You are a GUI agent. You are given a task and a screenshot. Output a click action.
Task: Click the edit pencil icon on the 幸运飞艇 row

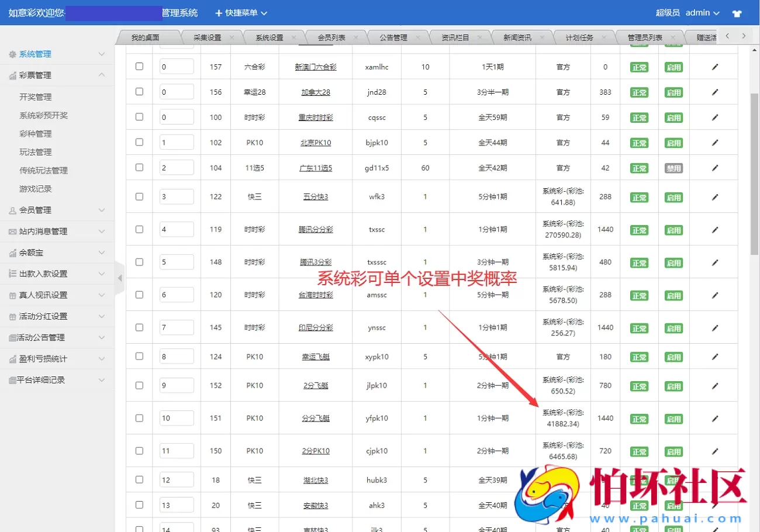[714, 357]
